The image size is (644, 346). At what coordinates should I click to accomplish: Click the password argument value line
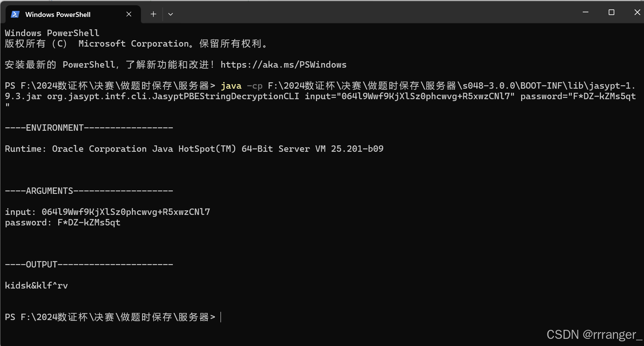point(63,222)
